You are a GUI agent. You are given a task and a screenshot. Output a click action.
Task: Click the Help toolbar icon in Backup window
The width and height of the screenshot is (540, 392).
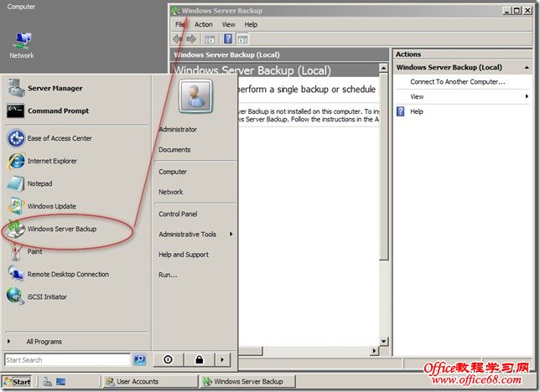point(228,39)
